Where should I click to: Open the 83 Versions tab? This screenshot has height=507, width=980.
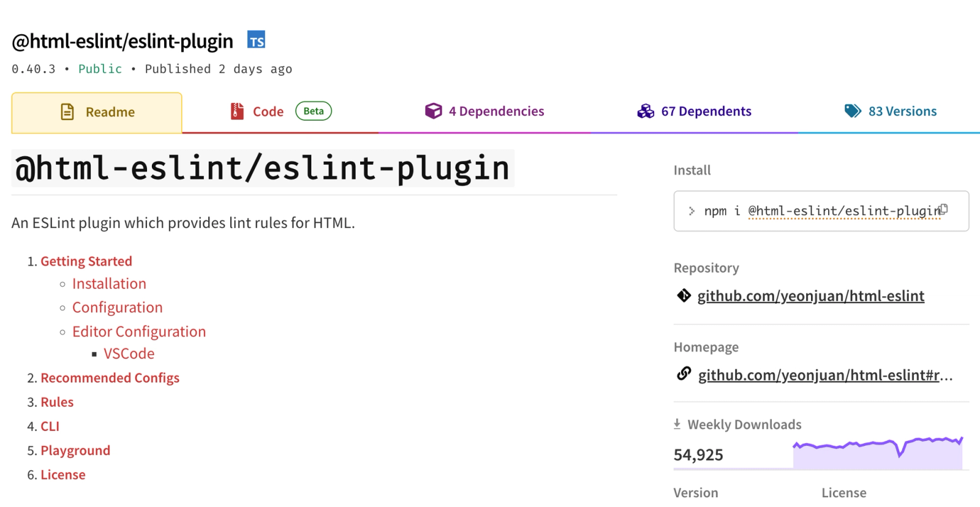click(891, 111)
